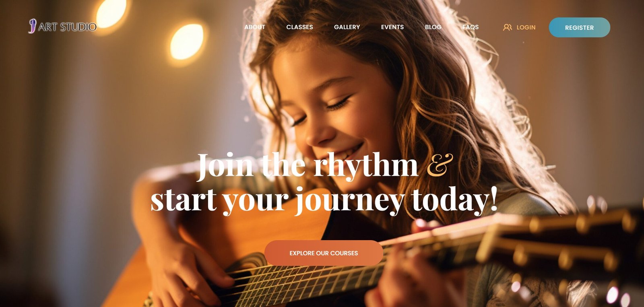Click the user icon beside Login

tap(508, 27)
